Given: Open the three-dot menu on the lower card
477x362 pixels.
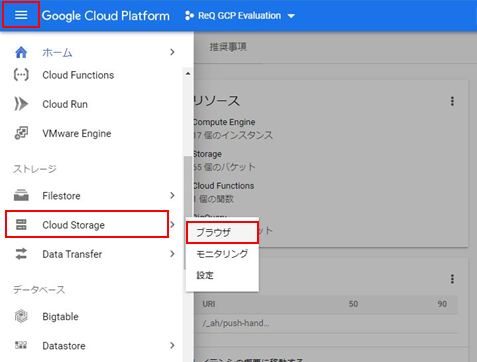Looking at the screenshot, I should coord(452,279).
